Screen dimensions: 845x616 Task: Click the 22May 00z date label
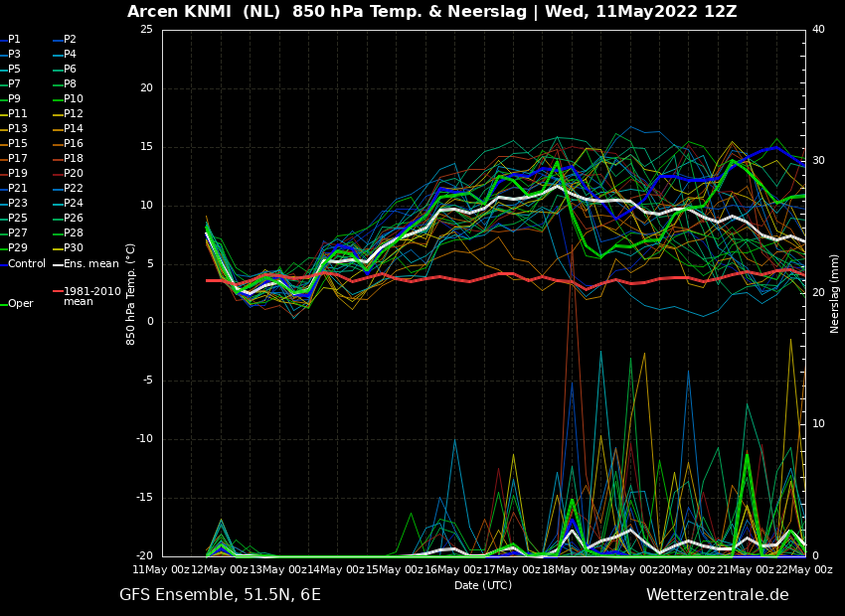coord(805,569)
